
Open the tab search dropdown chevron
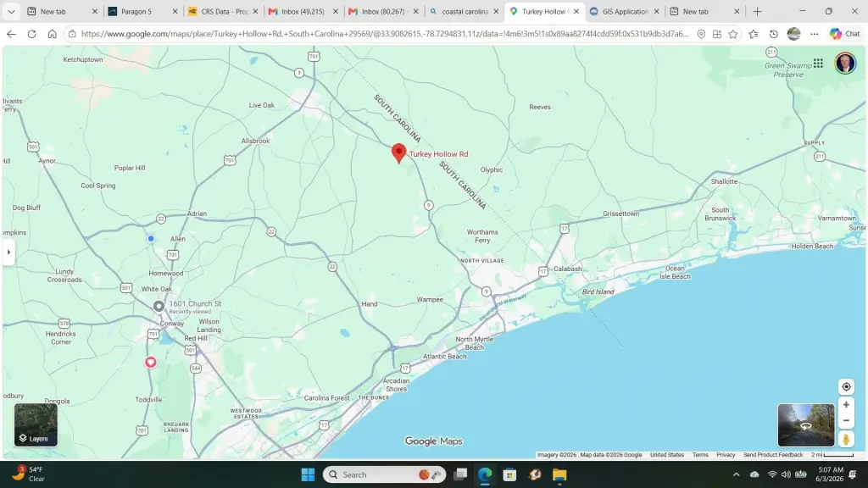pyautogui.click(x=11, y=11)
